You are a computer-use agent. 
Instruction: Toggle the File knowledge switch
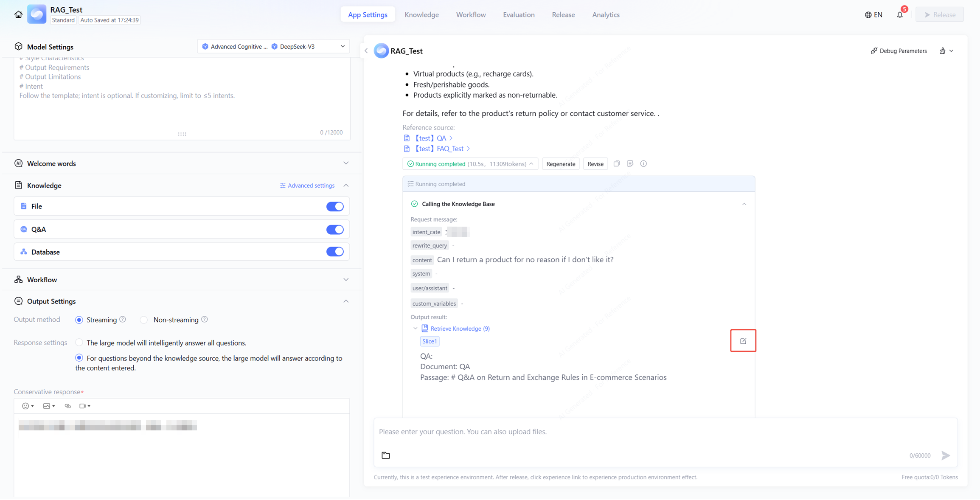334,206
